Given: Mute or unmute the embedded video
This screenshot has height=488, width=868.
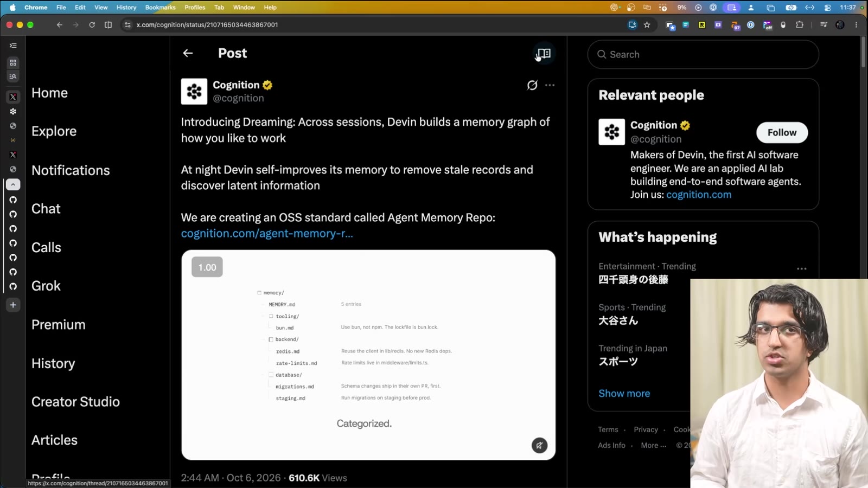Looking at the screenshot, I should click(539, 446).
